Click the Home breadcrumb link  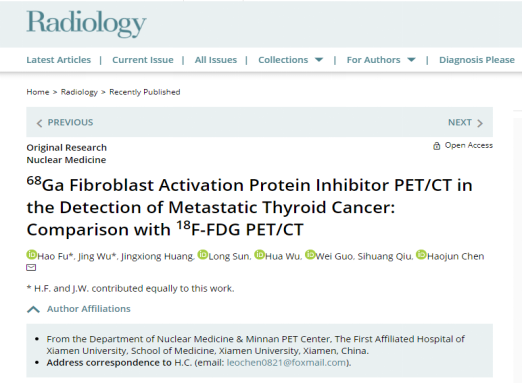(x=38, y=92)
